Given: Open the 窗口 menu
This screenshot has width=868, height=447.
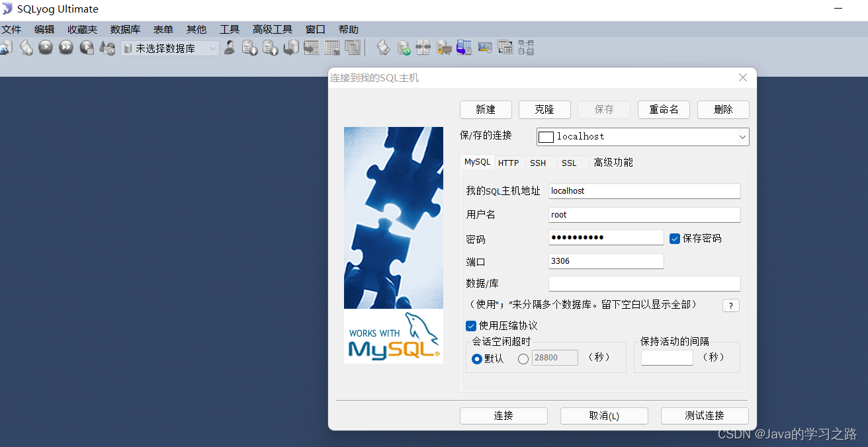Looking at the screenshot, I should [316, 30].
